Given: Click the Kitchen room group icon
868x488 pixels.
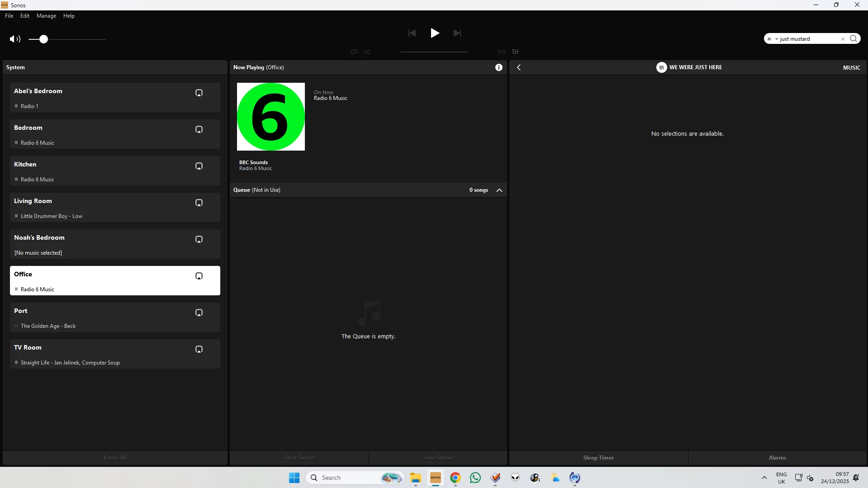Looking at the screenshot, I should [199, 166].
